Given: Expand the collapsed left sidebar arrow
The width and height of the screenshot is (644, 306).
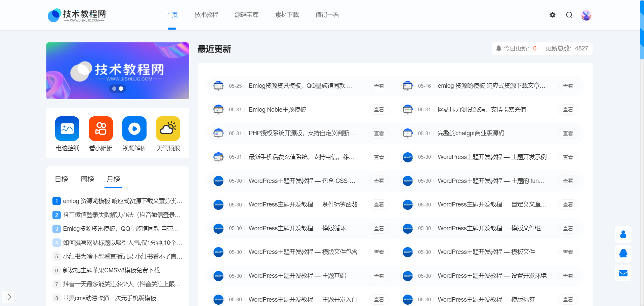Looking at the screenshot, I should coord(8,297).
